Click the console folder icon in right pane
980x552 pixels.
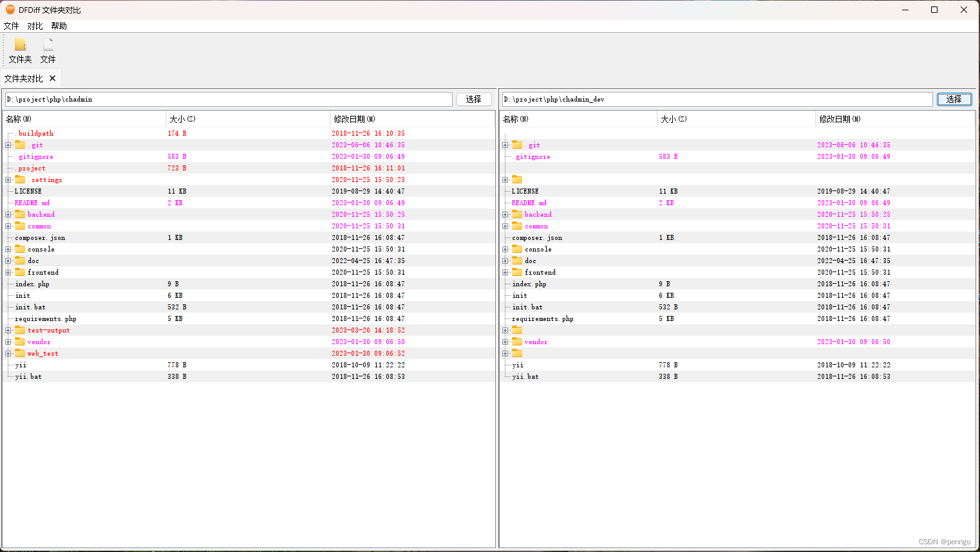(517, 249)
